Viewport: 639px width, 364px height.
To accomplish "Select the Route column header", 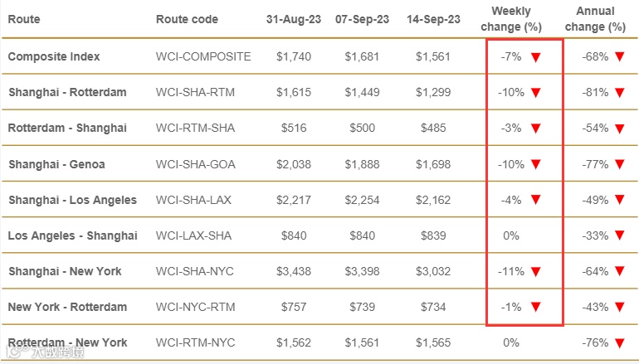I will click(24, 19).
